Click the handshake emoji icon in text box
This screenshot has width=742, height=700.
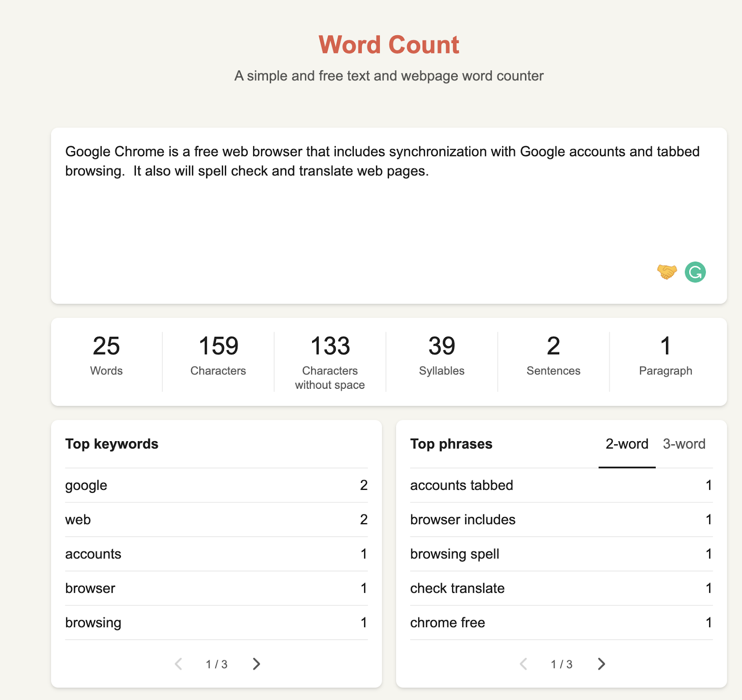[667, 272]
